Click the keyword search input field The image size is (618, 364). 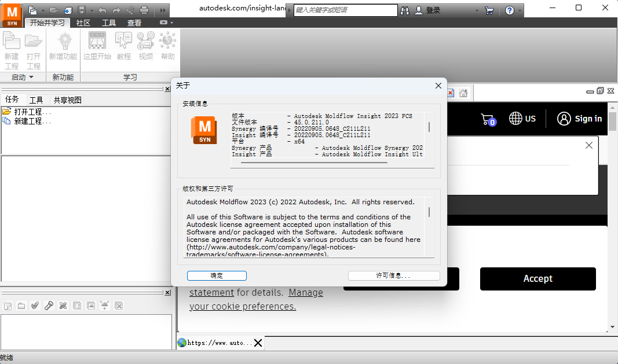346,10
